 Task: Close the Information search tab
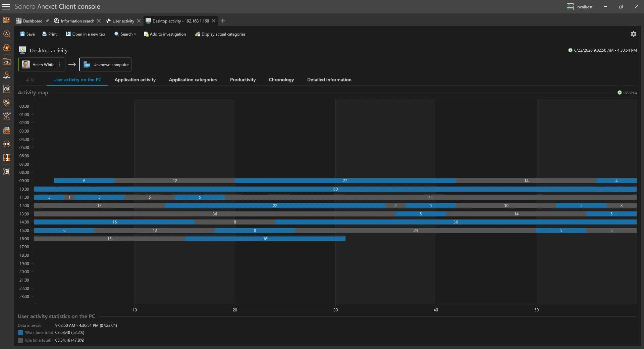click(99, 21)
